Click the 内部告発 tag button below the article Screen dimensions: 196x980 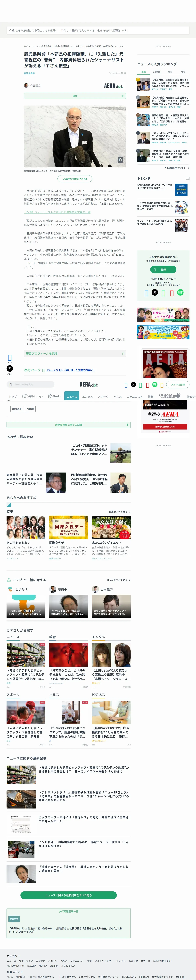(x=30, y=409)
